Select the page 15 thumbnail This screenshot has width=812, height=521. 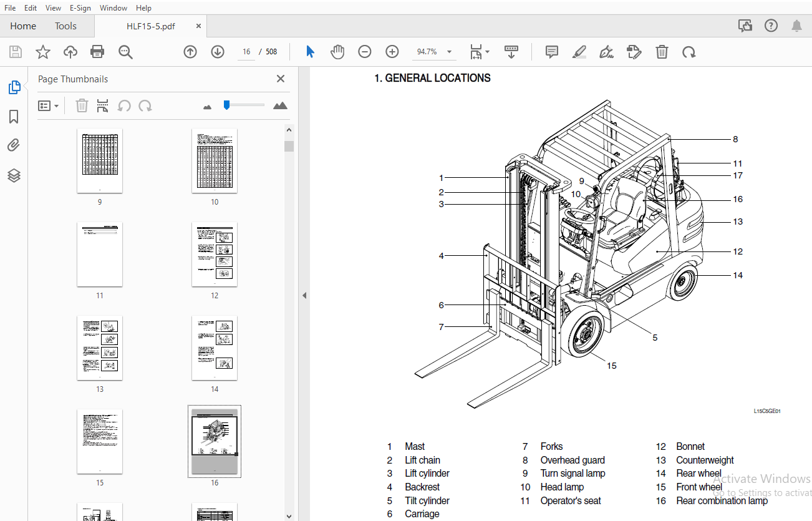[x=100, y=442]
